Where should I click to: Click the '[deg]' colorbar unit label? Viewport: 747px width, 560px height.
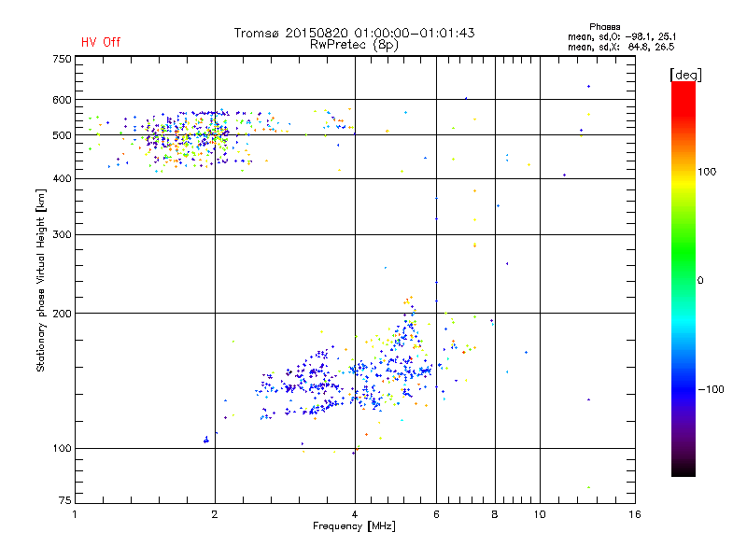point(685,75)
